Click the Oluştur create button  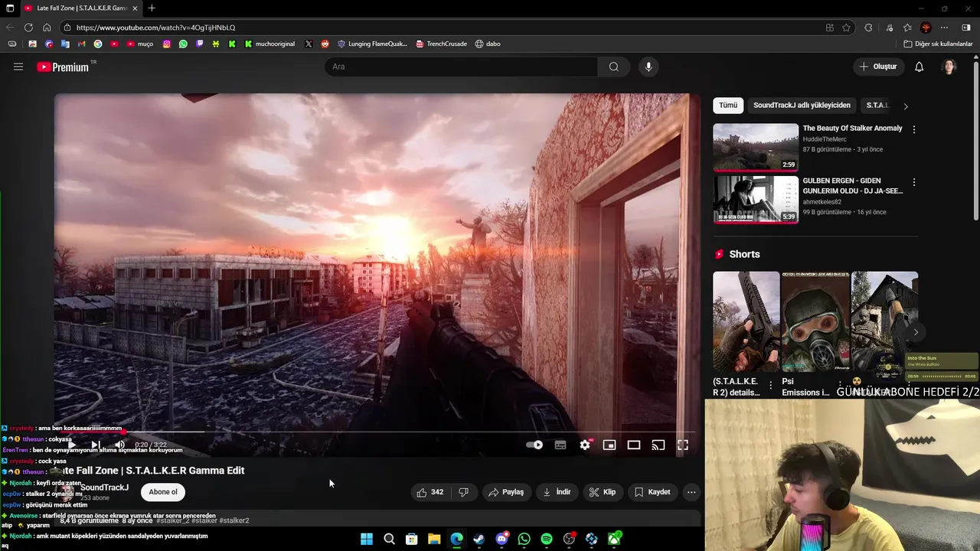point(877,67)
